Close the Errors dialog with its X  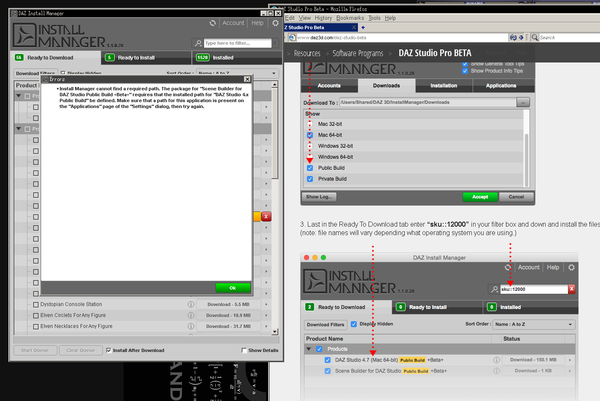point(247,79)
